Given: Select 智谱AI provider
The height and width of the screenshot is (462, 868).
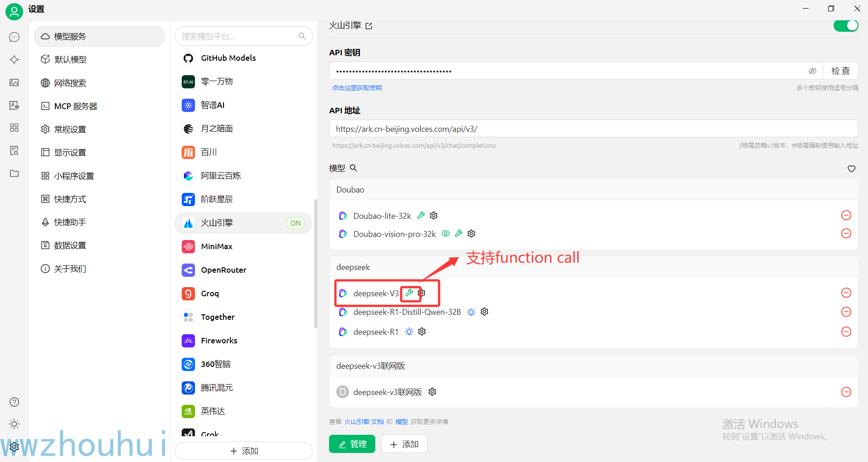Looking at the screenshot, I should [243, 105].
